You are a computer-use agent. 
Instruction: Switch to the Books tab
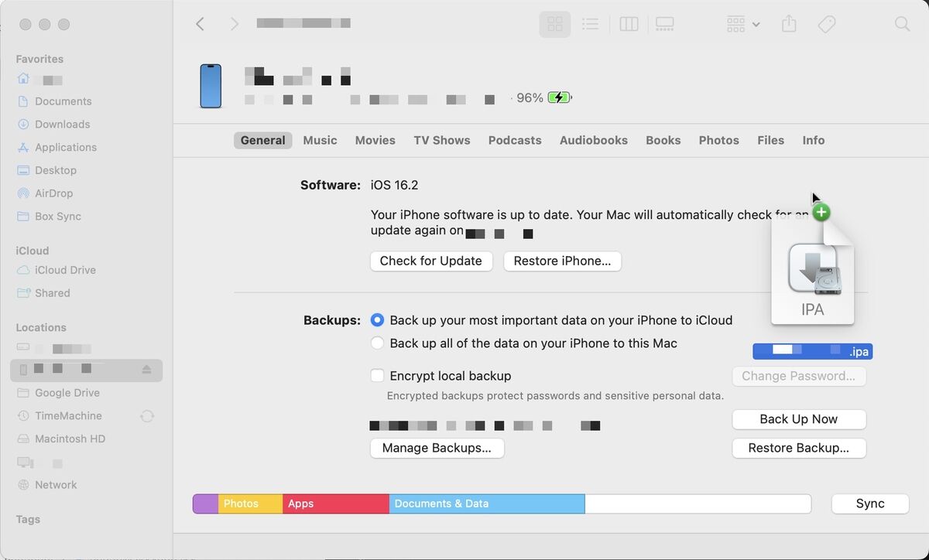click(x=663, y=140)
